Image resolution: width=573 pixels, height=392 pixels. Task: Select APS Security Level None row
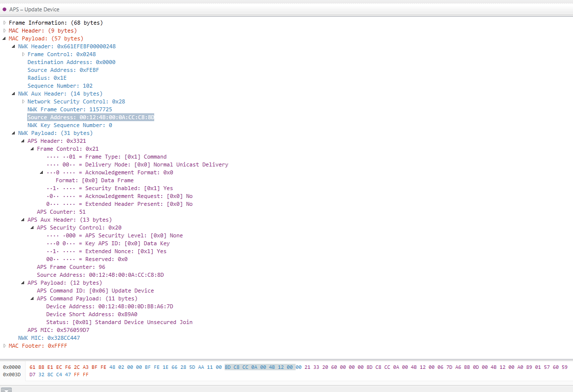pos(114,235)
